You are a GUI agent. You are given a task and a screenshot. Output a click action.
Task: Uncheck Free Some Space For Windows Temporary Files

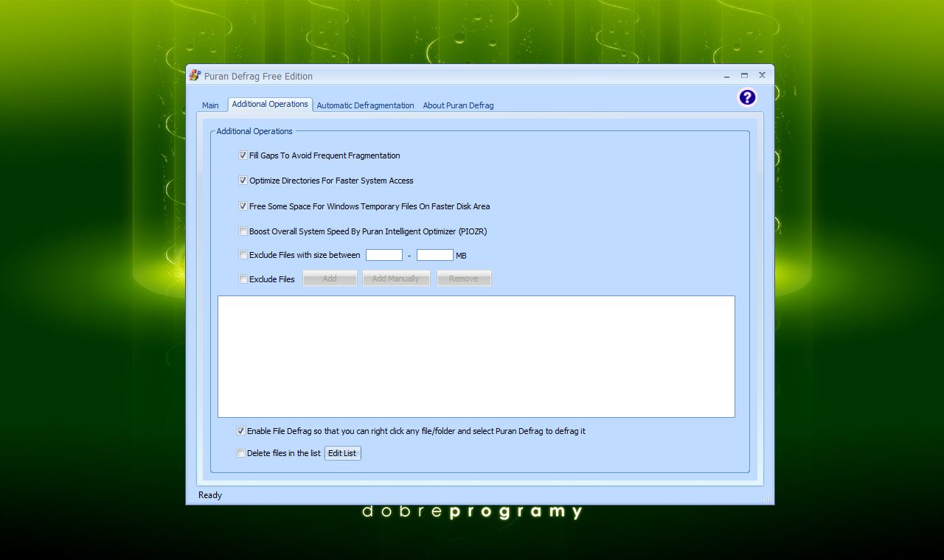[x=243, y=206]
